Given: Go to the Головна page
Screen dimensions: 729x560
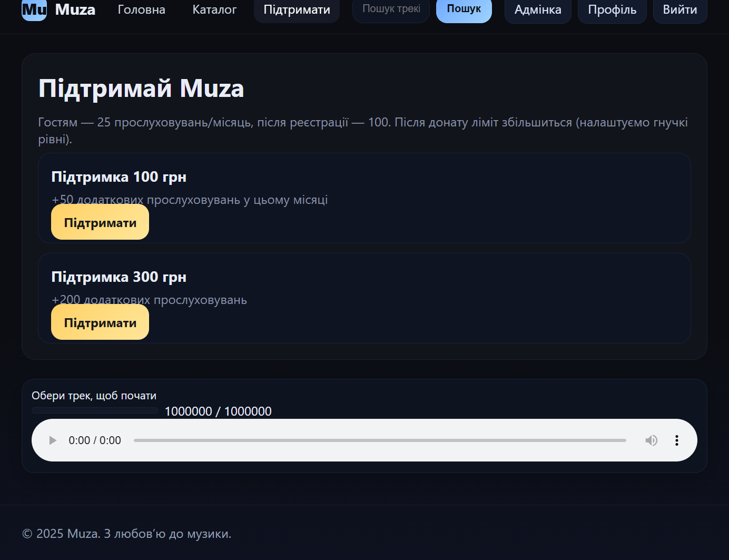Looking at the screenshot, I should pos(141,9).
